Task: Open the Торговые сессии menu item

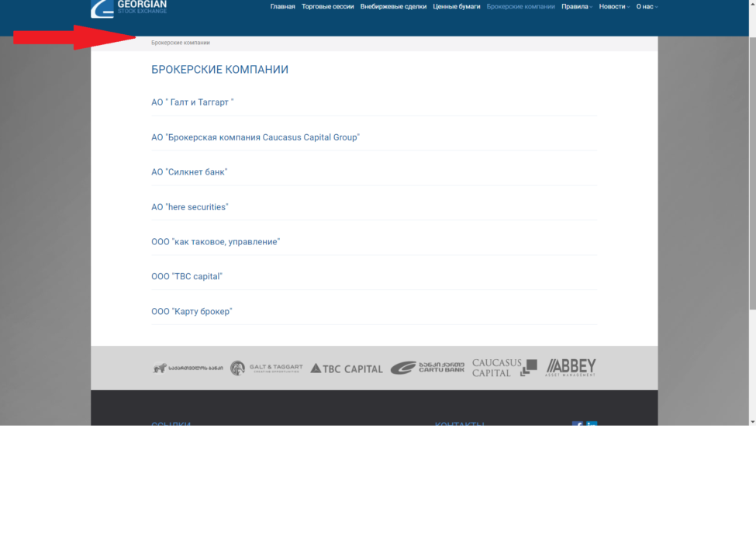Action: [x=327, y=6]
